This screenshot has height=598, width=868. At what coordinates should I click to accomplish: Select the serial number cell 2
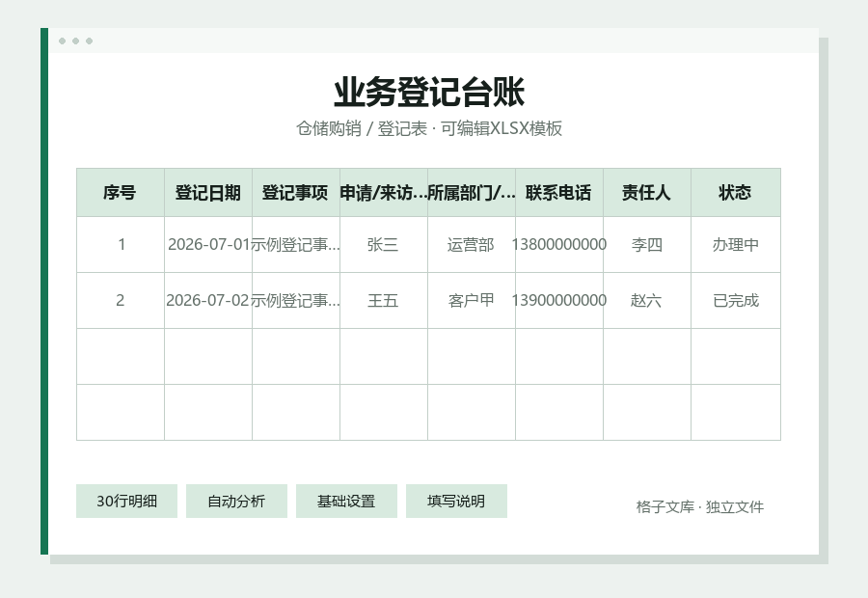(x=121, y=300)
